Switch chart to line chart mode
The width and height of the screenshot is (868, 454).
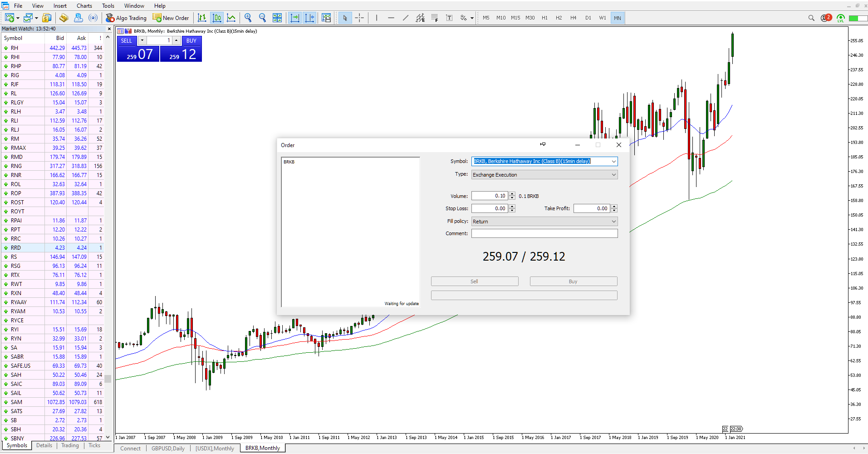231,18
